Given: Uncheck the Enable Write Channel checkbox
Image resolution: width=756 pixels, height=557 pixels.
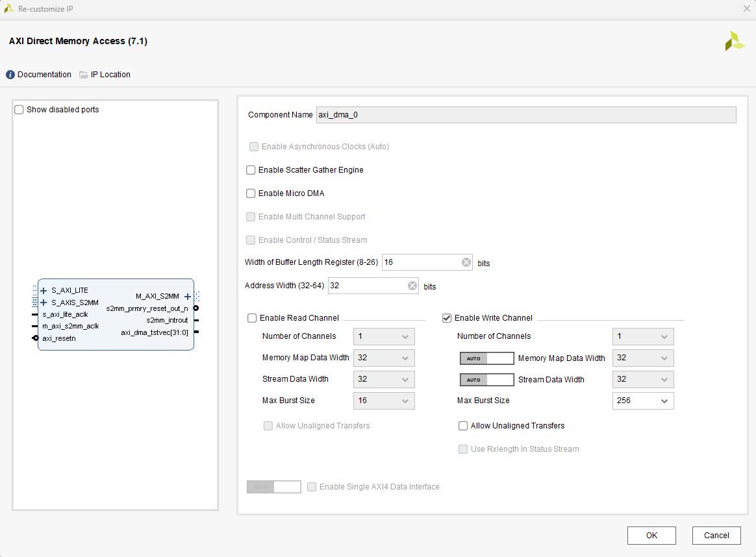Looking at the screenshot, I should (x=447, y=318).
